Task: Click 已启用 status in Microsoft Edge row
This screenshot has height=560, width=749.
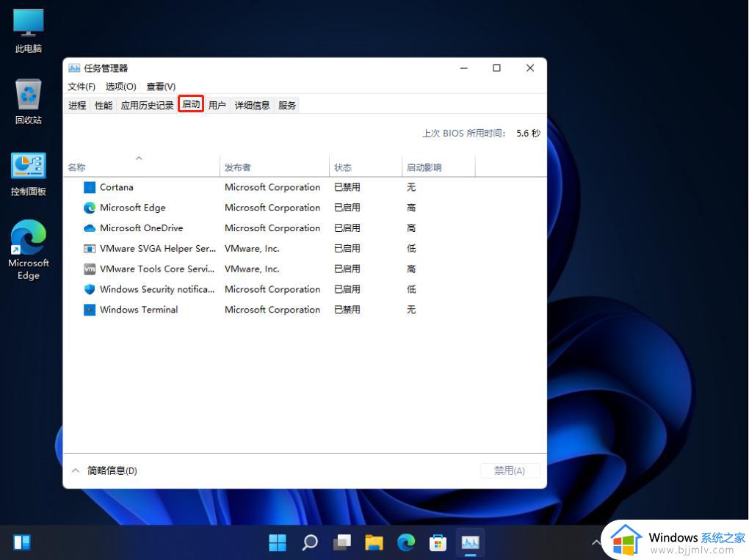Action: pos(347,208)
